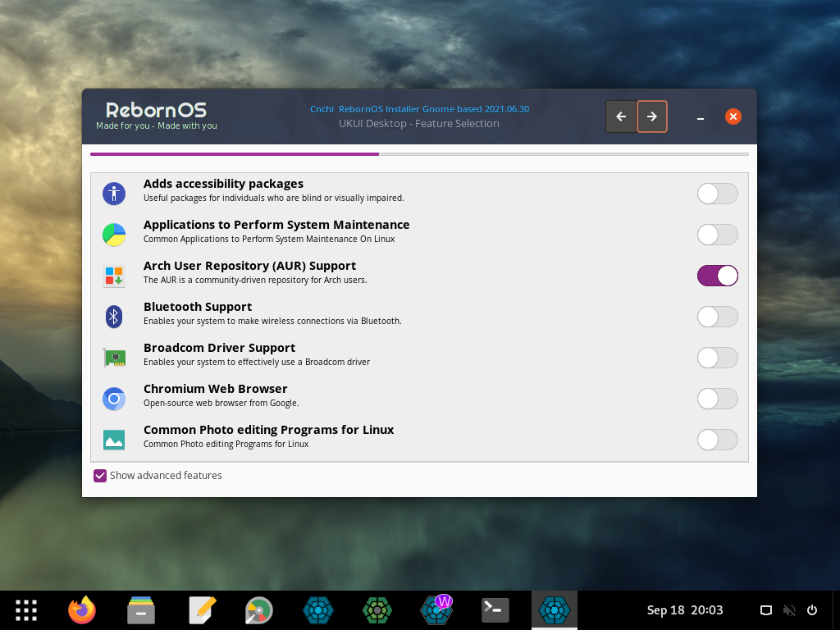840x630 pixels.
Task: Click the System Maintenance pie chart icon
Action: pos(114,235)
